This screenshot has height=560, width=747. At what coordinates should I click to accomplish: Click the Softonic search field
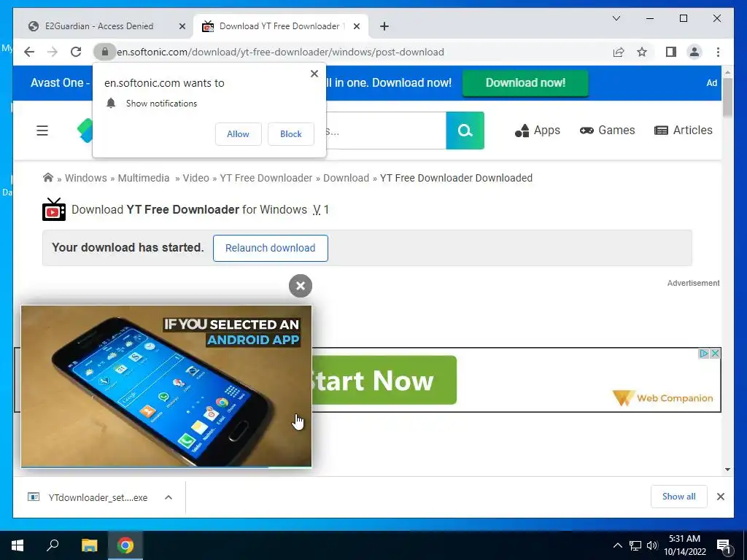point(386,131)
